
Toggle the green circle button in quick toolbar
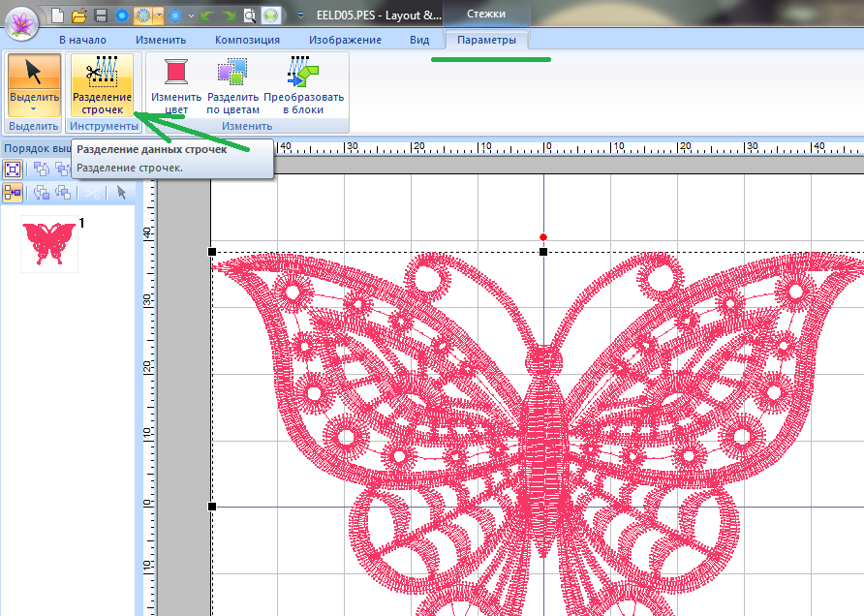(272, 15)
